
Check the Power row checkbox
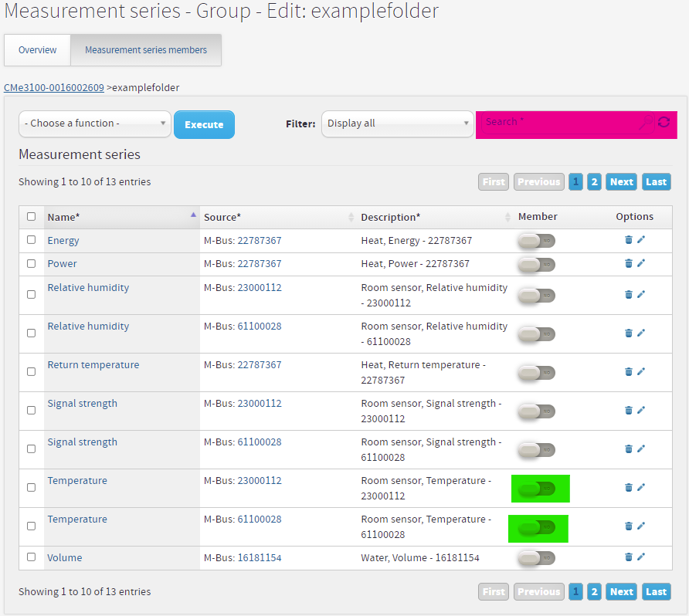(31, 263)
